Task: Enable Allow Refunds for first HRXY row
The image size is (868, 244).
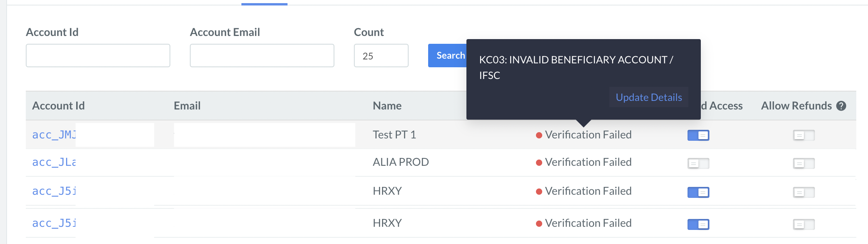Action: (x=804, y=192)
